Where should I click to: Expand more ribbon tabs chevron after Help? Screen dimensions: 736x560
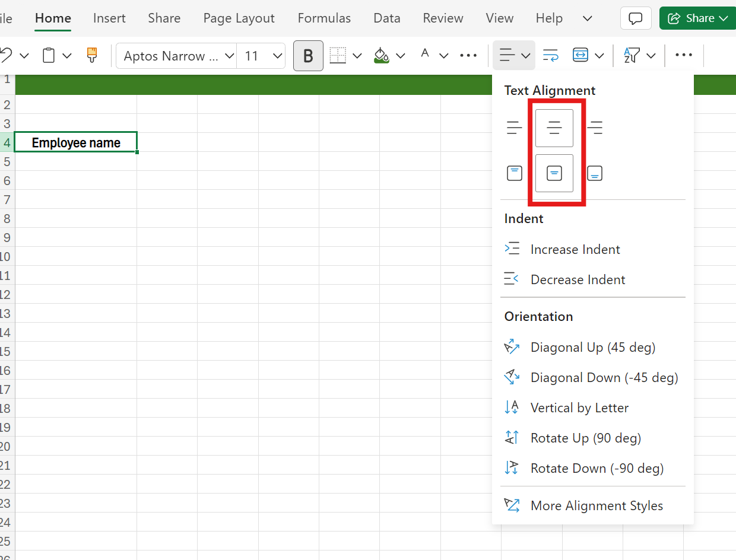[588, 18]
